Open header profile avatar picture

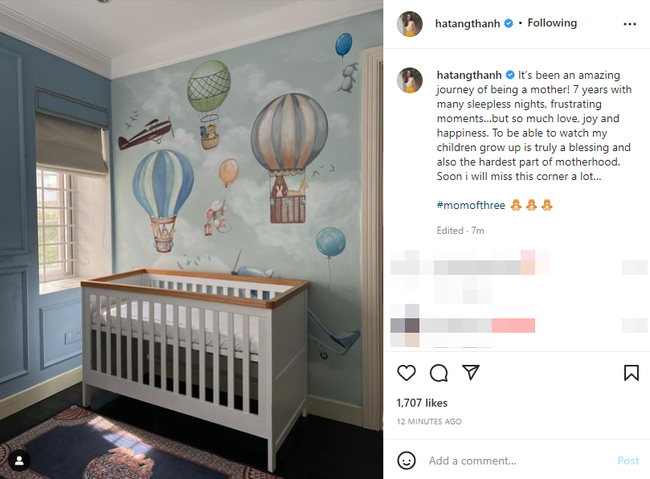[410, 24]
